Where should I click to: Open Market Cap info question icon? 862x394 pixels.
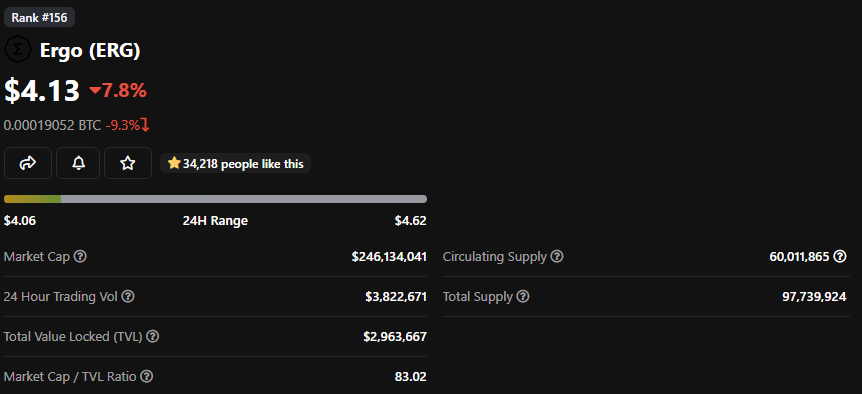click(x=80, y=256)
